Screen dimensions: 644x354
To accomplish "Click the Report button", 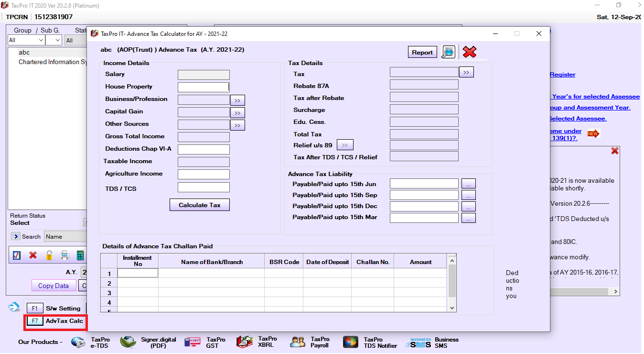I will pyautogui.click(x=422, y=52).
